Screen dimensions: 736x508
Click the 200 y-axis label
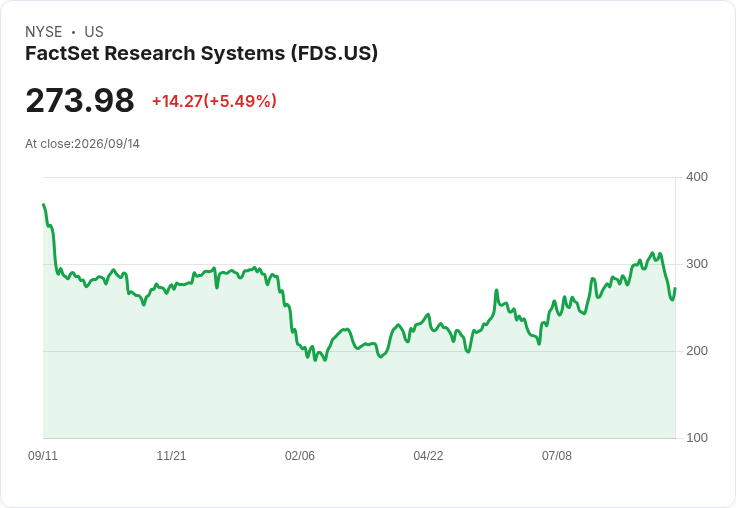pyautogui.click(x=697, y=351)
